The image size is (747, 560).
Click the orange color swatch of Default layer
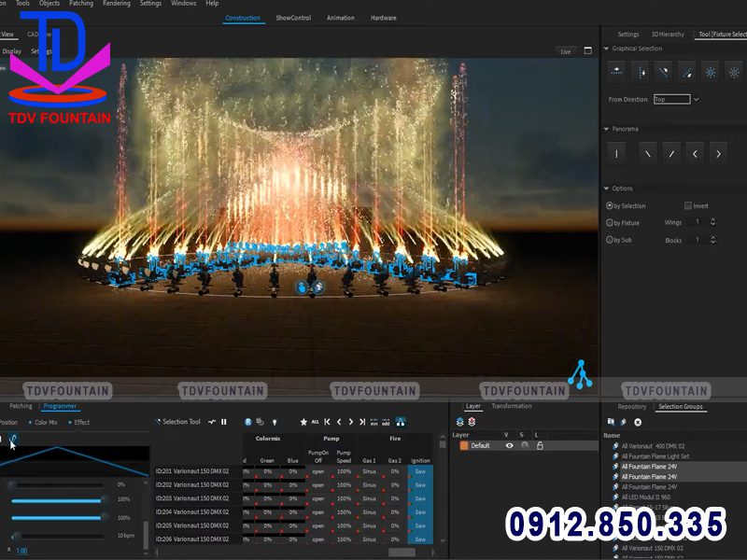(x=463, y=446)
